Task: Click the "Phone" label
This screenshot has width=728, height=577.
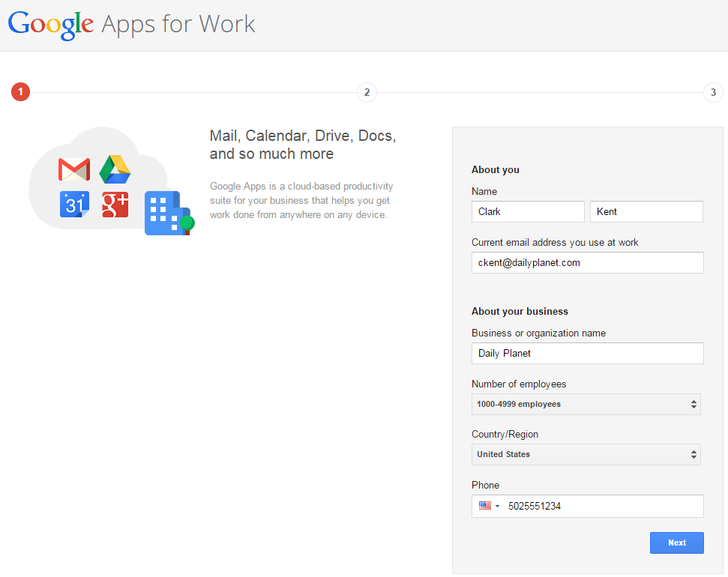Action: click(x=486, y=485)
